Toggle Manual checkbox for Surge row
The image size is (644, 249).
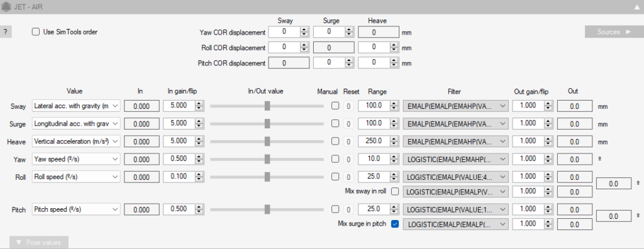pyautogui.click(x=335, y=123)
